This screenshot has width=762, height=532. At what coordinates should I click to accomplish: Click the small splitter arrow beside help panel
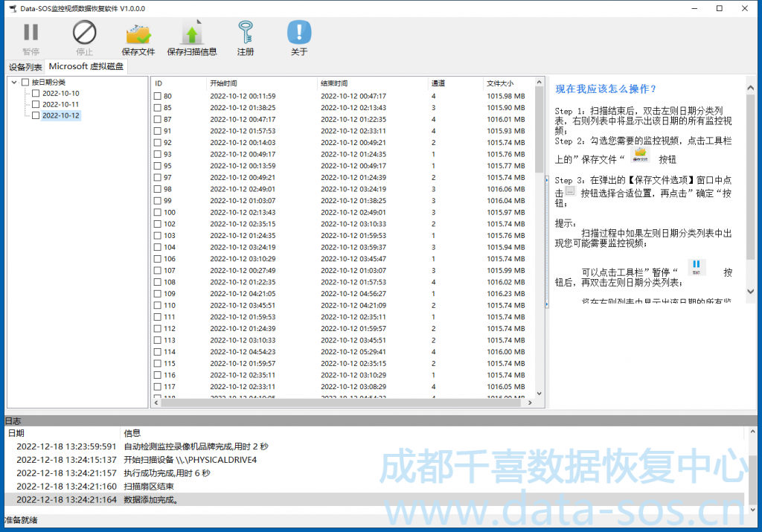[547, 179]
